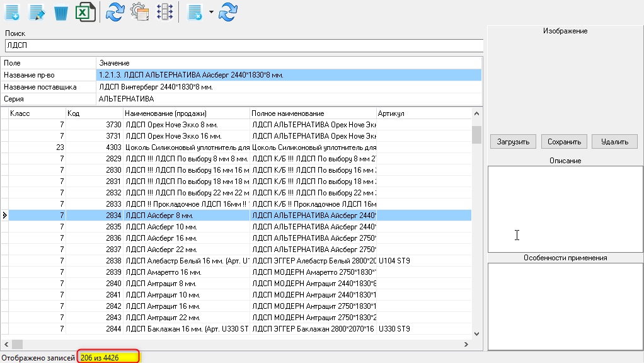Export the list with the Excel icon

[85, 12]
